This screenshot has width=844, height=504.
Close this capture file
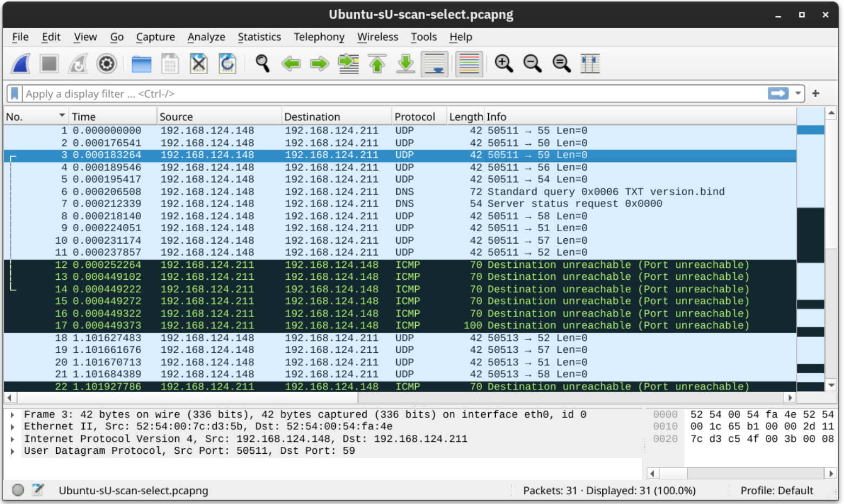point(198,64)
